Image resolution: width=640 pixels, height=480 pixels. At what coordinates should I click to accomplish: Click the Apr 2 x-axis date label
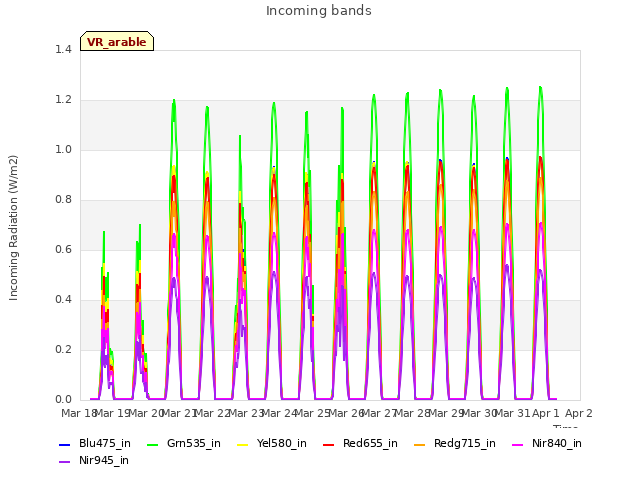pyautogui.click(x=579, y=413)
